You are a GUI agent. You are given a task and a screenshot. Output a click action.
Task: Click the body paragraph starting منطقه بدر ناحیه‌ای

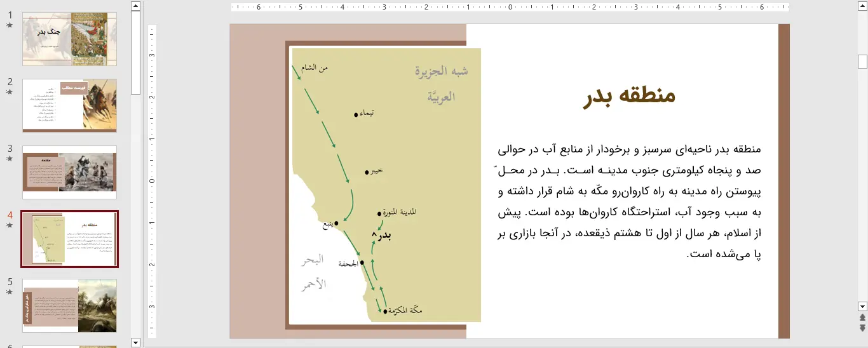pos(629,201)
